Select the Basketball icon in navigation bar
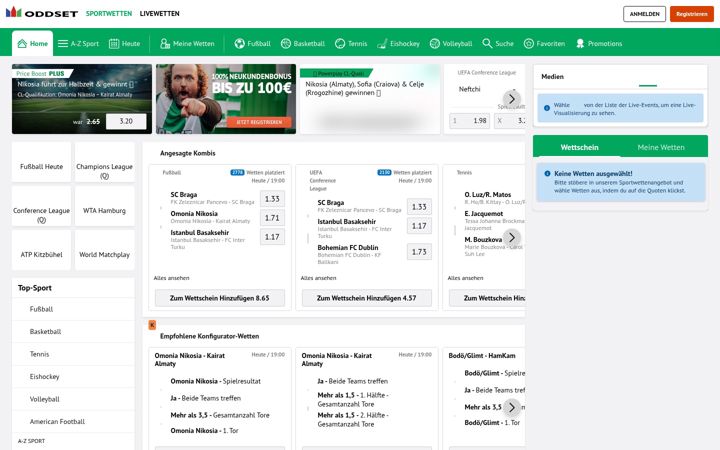The image size is (720, 450). (286, 44)
